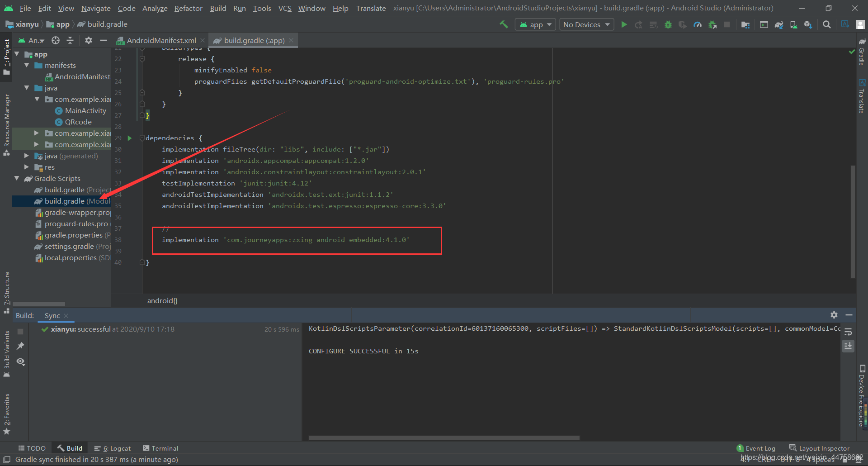Toggle soft-wrap in build output
This screenshot has width=868, height=466.
point(848,332)
